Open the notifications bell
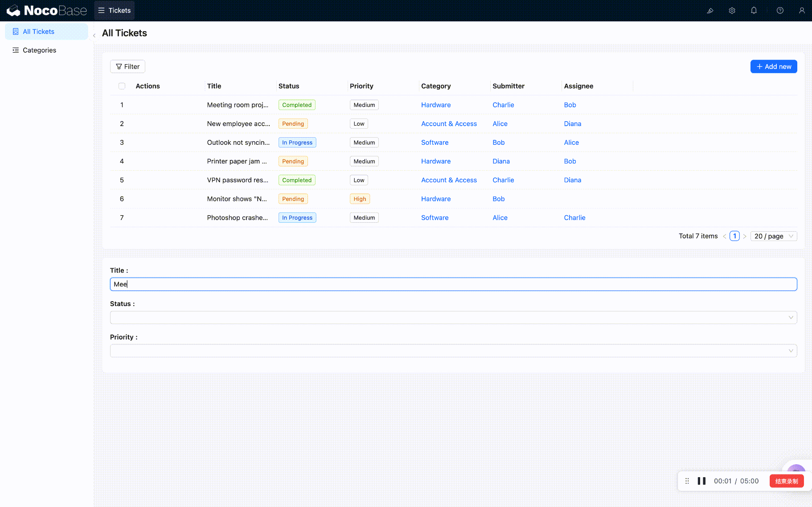The width and height of the screenshot is (812, 507). click(x=754, y=11)
